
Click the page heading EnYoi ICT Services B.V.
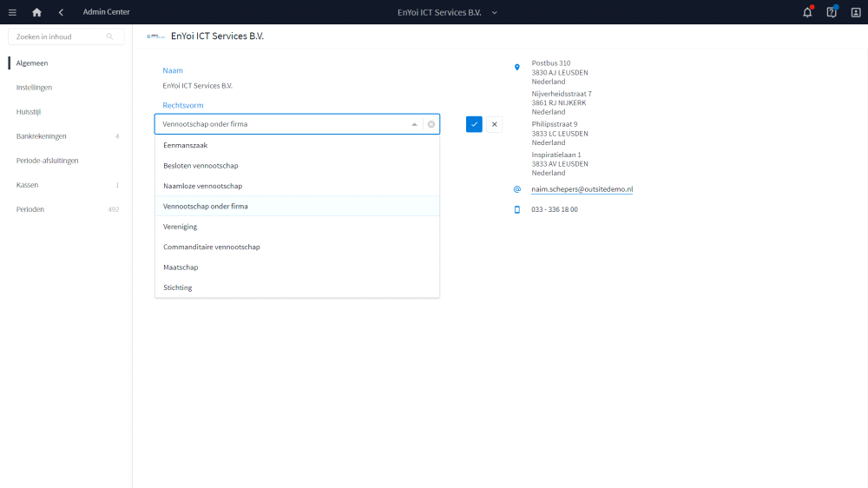217,36
